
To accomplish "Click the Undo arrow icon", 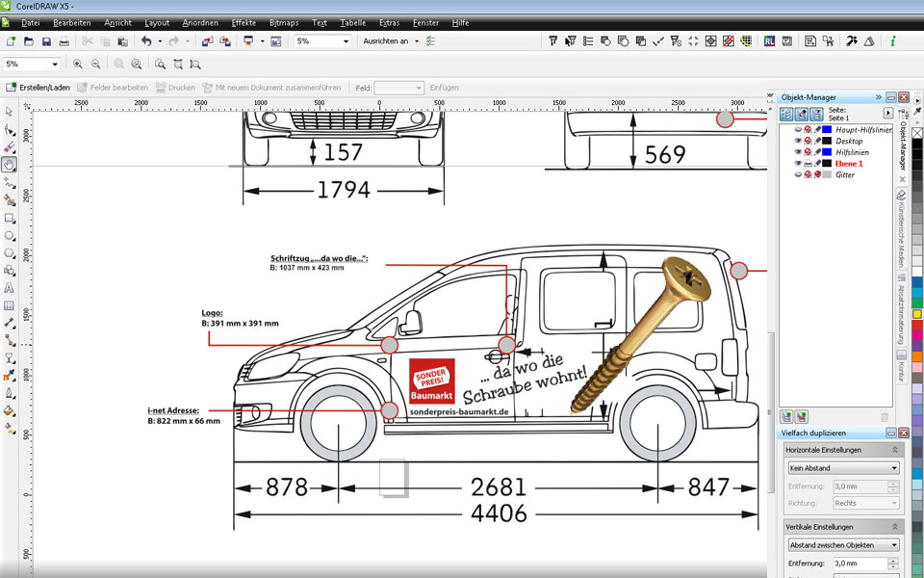I will 146,41.
